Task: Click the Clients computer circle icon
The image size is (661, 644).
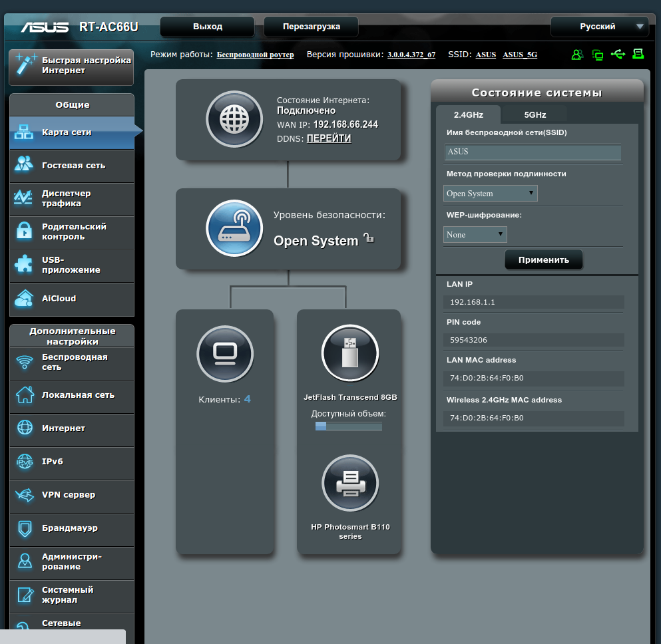Action: (x=225, y=354)
